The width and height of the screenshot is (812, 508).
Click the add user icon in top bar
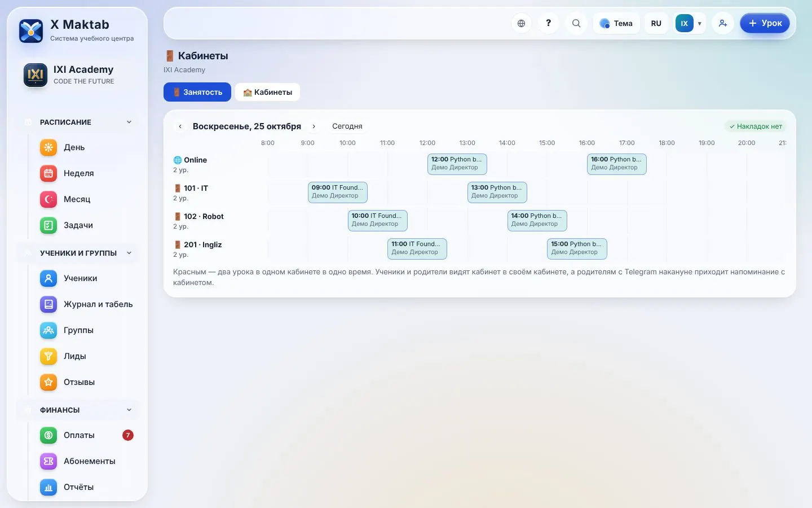tap(722, 23)
